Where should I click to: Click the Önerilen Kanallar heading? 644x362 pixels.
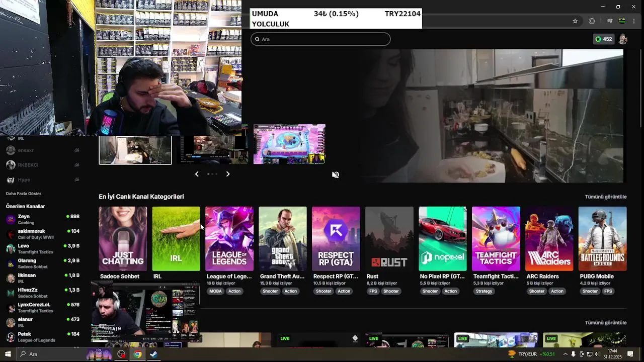tap(26, 206)
